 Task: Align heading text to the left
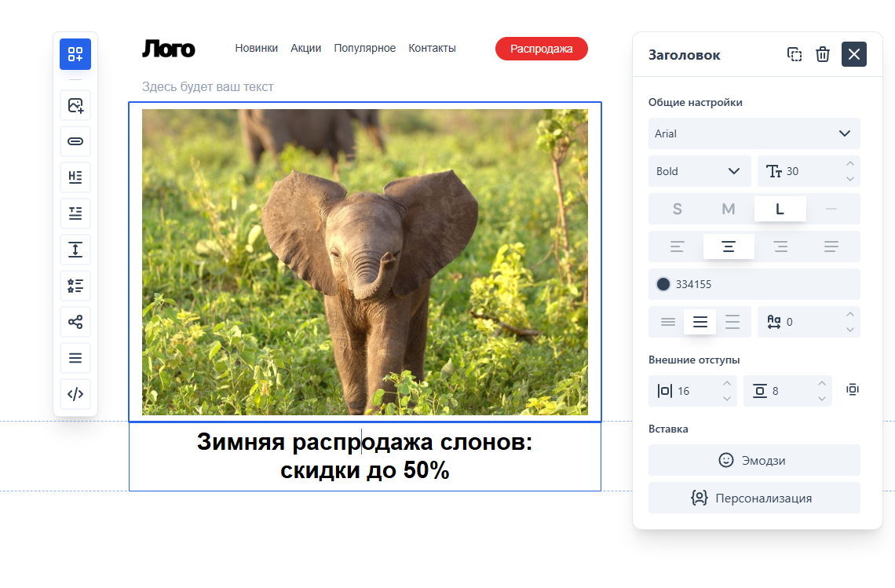click(678, 247)
